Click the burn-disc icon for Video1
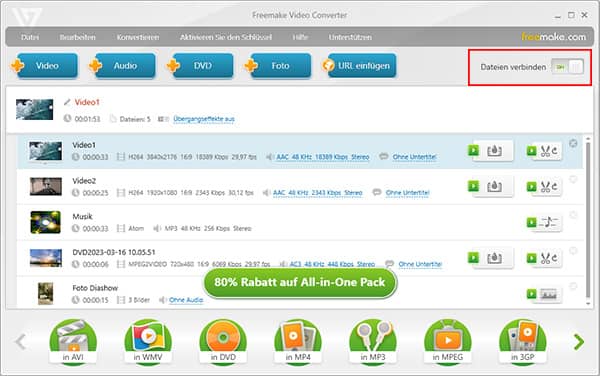The height and width of the screenshot is (376, 600). pyautogui.click(x=494, y=151)
